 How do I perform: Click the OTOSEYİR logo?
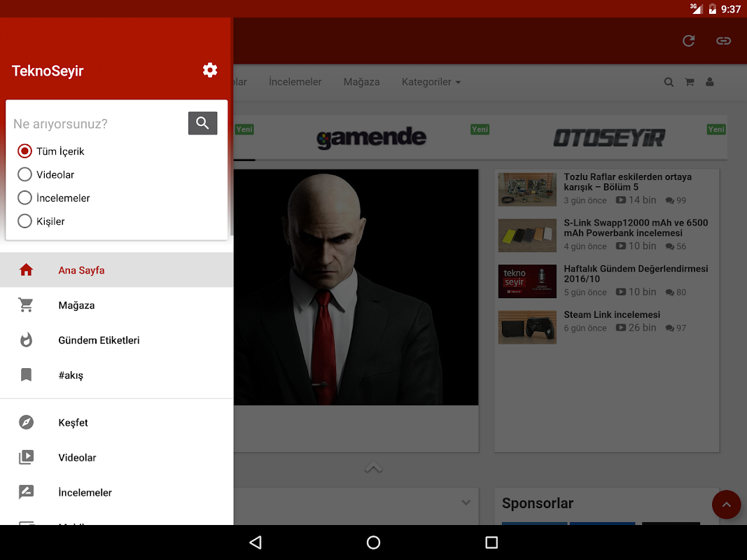click(x=609, y=138)
